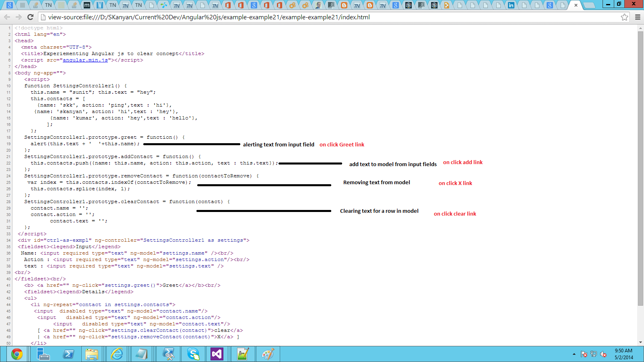
Task: Click the 'this.contacts.splice(index, 1);' line
Action: pos(80,189)
